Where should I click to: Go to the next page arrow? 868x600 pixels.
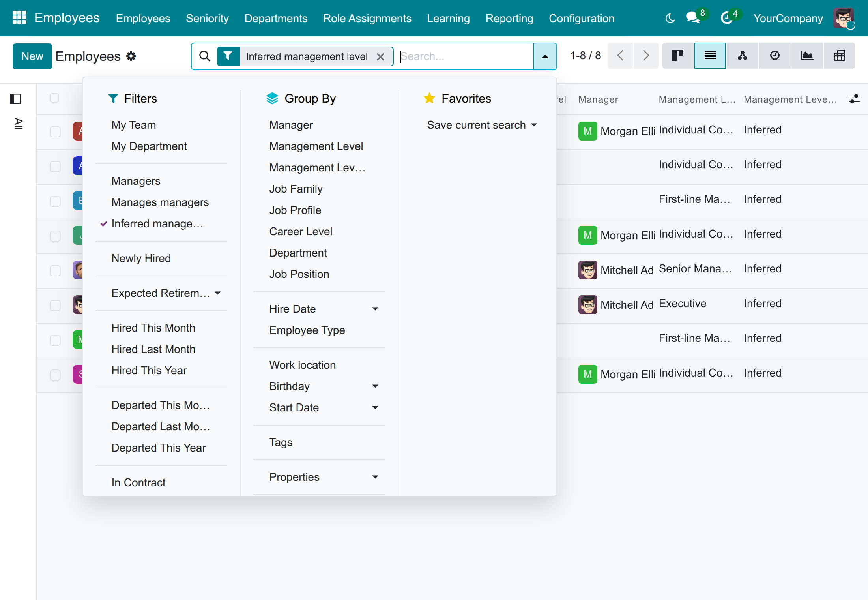(x=646, y=56)
